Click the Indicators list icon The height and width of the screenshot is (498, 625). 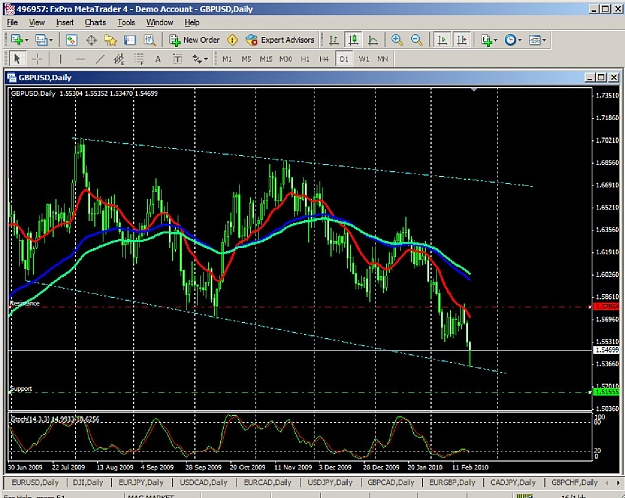pos(486,40)
